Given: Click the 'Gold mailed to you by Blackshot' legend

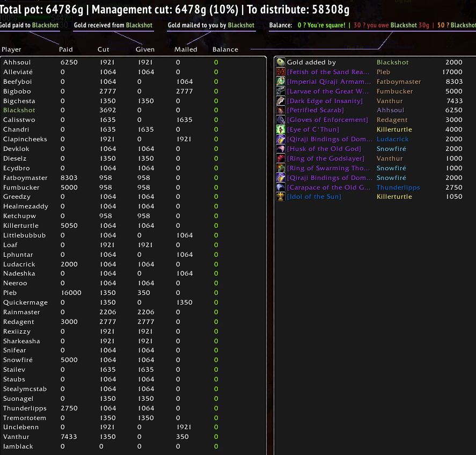Looking at the screenshot, I should [211, 25].
